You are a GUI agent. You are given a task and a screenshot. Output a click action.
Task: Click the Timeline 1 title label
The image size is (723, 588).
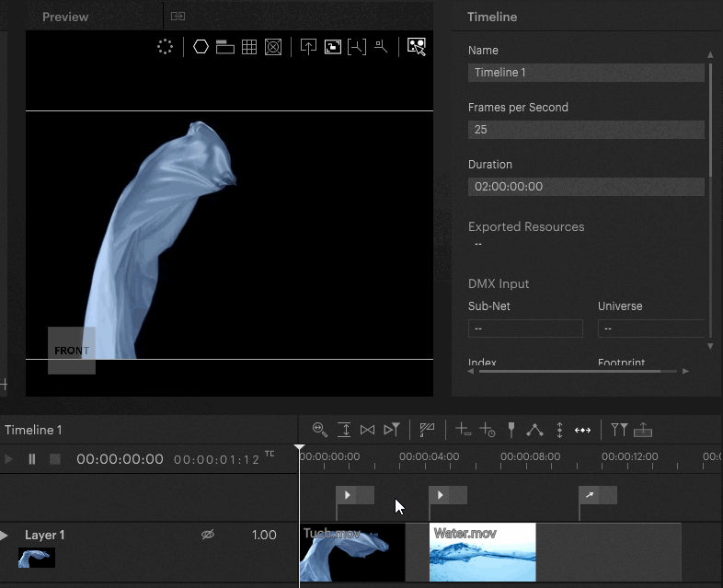pos(33,430)
